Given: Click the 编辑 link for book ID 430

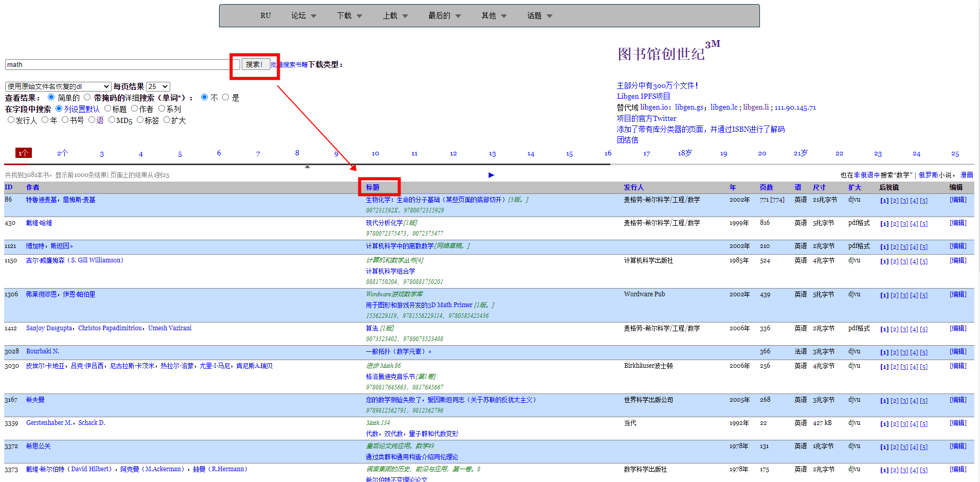Looking at the screenshot, I should tap(957, 223).
